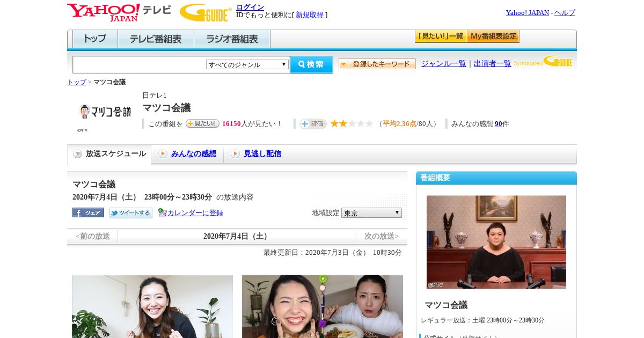
Task: Open the 登録したキーワード dropdown button
Action: tap(377, 64)
